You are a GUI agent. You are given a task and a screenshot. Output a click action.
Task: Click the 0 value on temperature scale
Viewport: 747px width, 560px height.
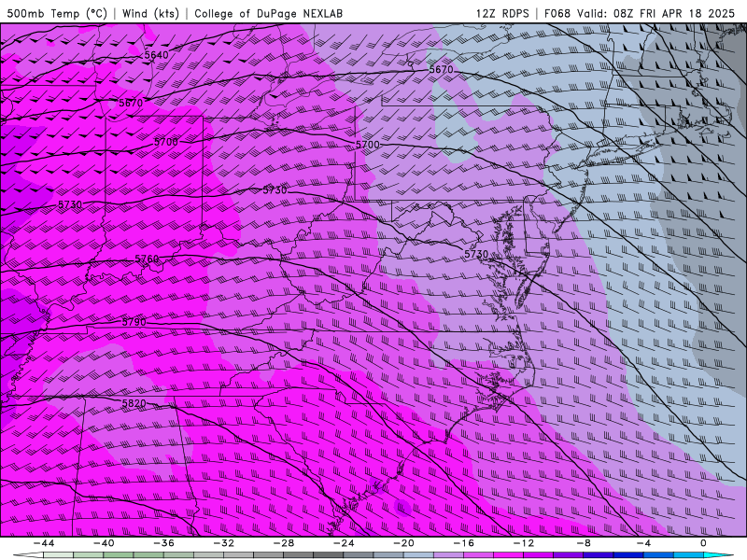tap(704, 543)
